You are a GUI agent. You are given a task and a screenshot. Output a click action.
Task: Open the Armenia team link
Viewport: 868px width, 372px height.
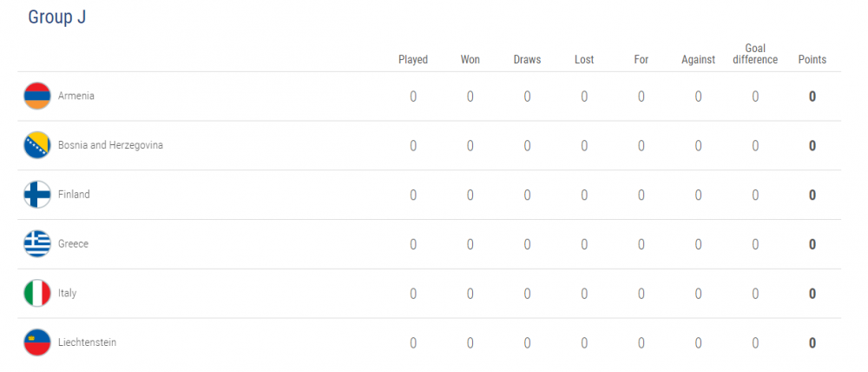point(76,96)
